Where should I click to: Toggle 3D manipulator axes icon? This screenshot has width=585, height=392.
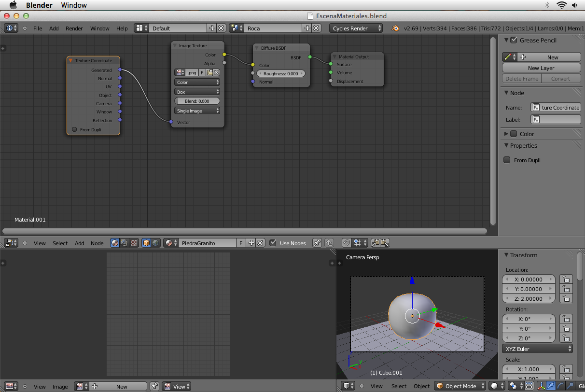tap(543, 386)
